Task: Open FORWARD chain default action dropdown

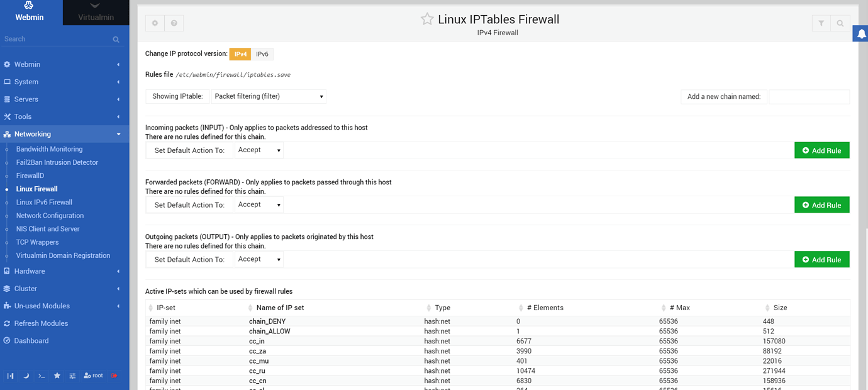Action: [x=259, y=205]
